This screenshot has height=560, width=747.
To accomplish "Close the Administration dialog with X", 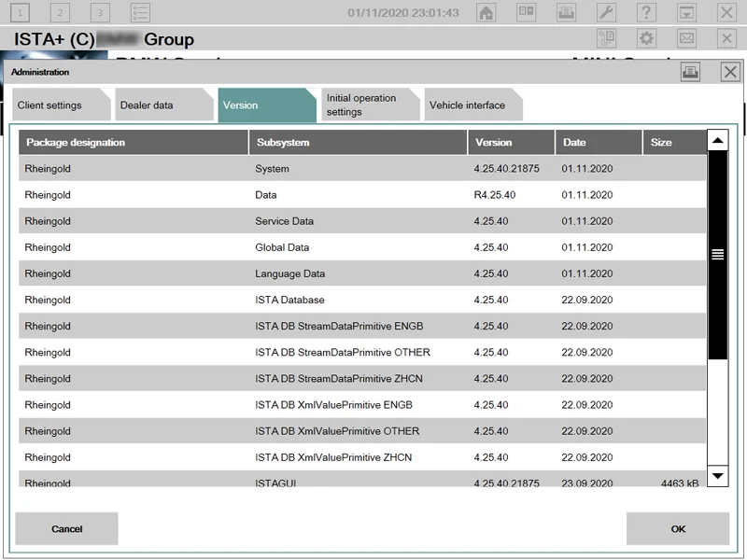I will (x=730, y=72).
